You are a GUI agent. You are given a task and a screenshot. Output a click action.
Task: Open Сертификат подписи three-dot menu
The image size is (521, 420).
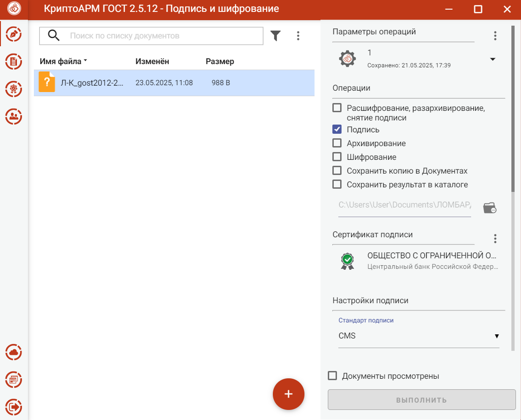coord(495,239)
